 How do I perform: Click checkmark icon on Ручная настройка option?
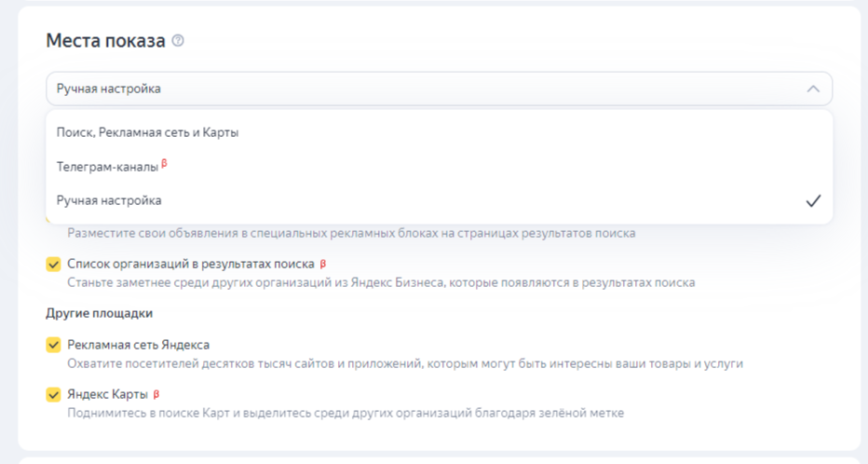[x=813, y=200]
